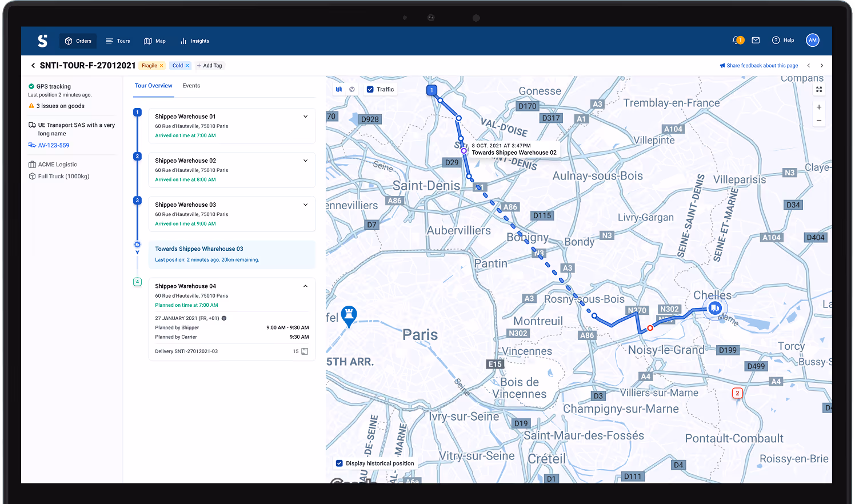The height and width of the screenshot is (504, 855).
Task: Open notifications bell
Action: [737, 40]
